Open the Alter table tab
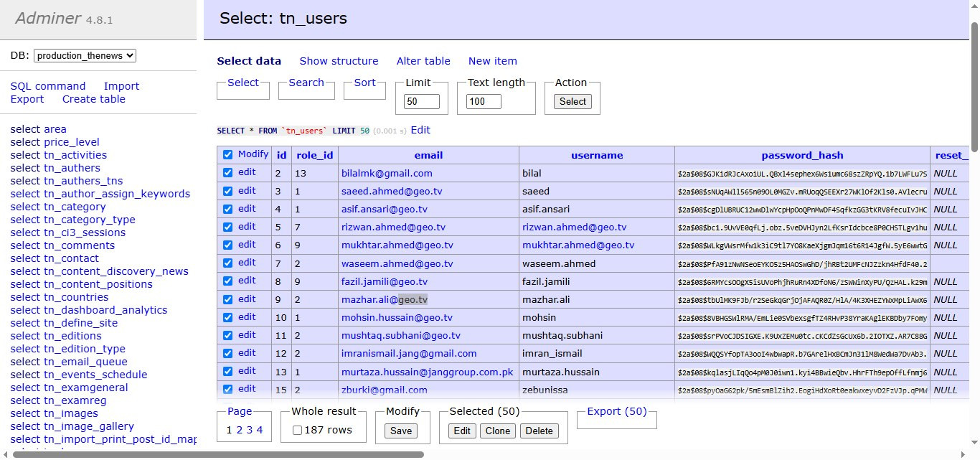This screenshot has height=460, width=980. (x=423, y=61)
